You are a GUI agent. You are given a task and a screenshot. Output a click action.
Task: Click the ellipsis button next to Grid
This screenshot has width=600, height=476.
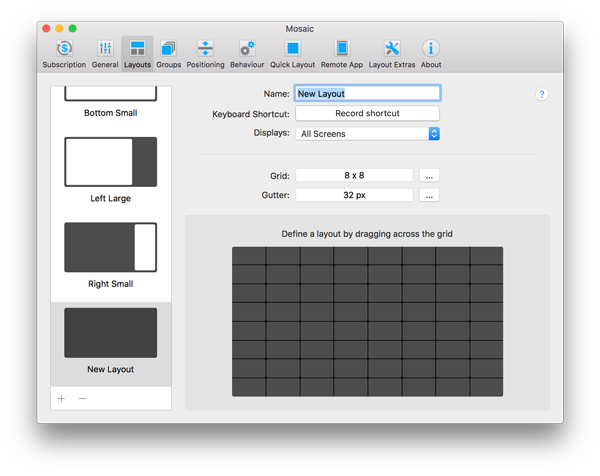coord(429,175)
